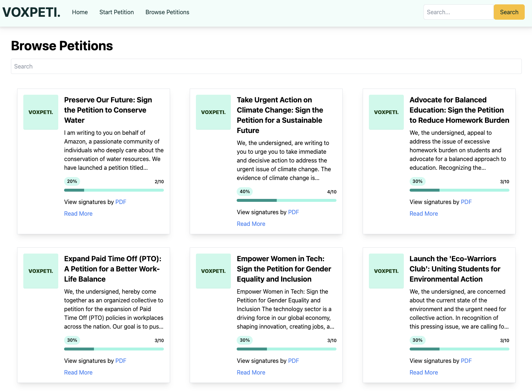
Task: Click the 40% progress bar on Climate petition
Action: click(287, 200)
